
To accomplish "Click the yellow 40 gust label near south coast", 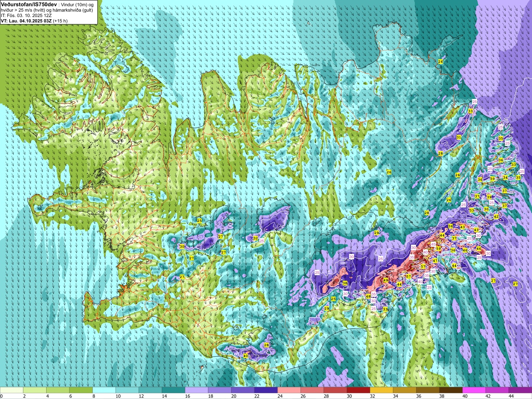I will (246, 356).
